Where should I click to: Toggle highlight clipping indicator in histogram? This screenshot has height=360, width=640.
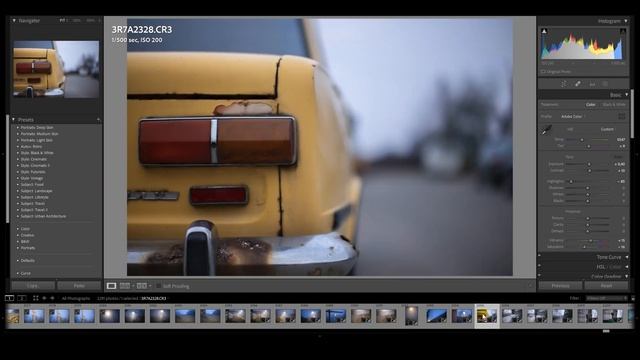click(623, 31)
